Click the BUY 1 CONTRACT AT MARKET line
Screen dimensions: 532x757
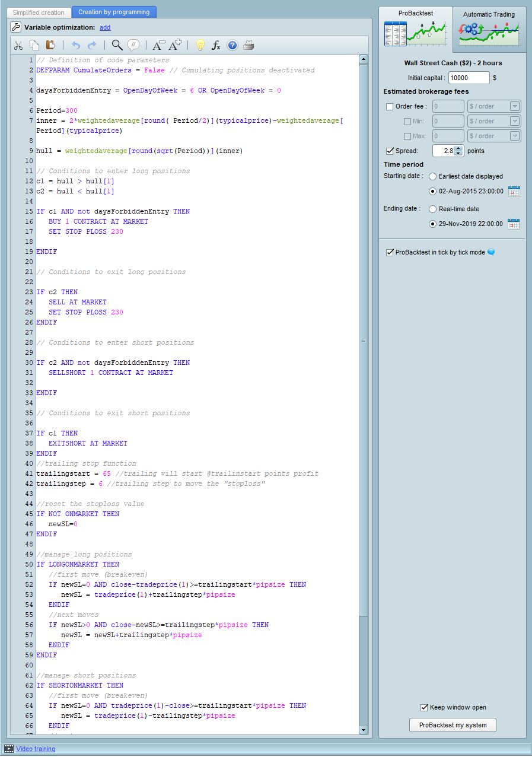(x=98, y=221)
